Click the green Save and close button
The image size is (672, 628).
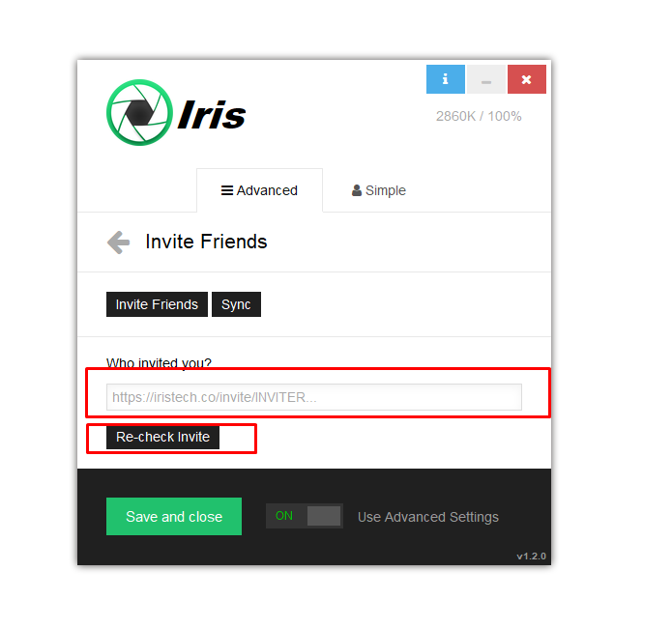tap(174, 516)
